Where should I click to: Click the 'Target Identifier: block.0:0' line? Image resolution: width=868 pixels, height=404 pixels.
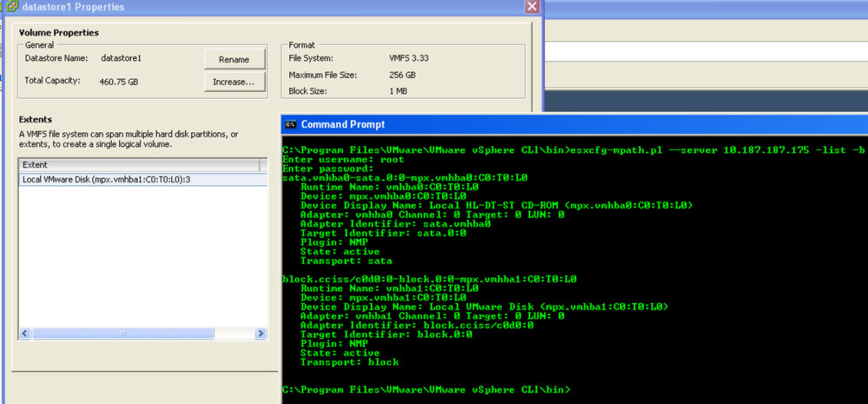[386, 334]
